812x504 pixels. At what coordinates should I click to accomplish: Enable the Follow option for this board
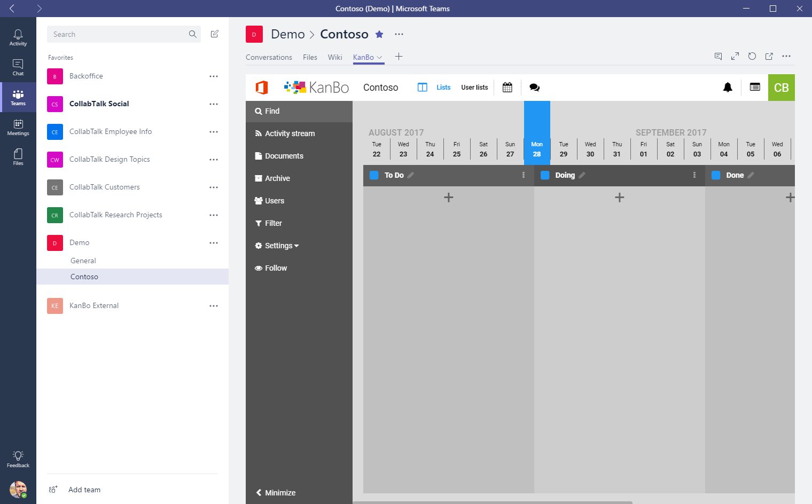pyautogui.click(x=275, y=268)
